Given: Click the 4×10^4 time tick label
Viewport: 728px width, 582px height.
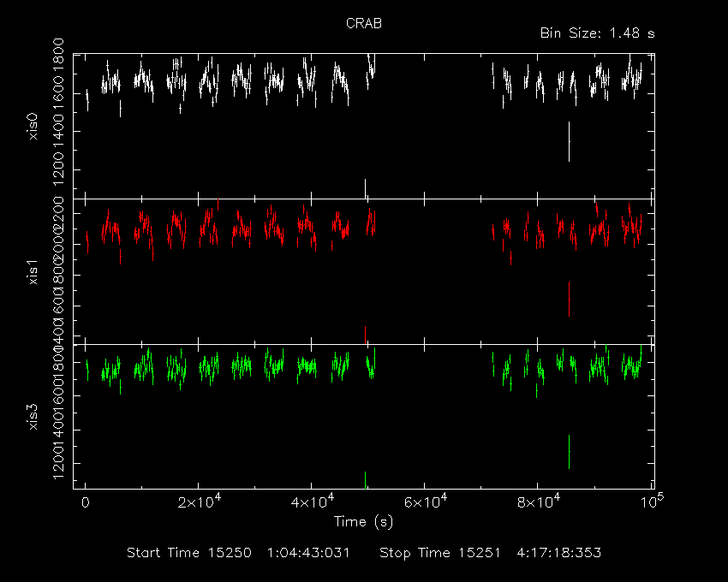Looking at the screenshot, I should [x=313, y=502].
